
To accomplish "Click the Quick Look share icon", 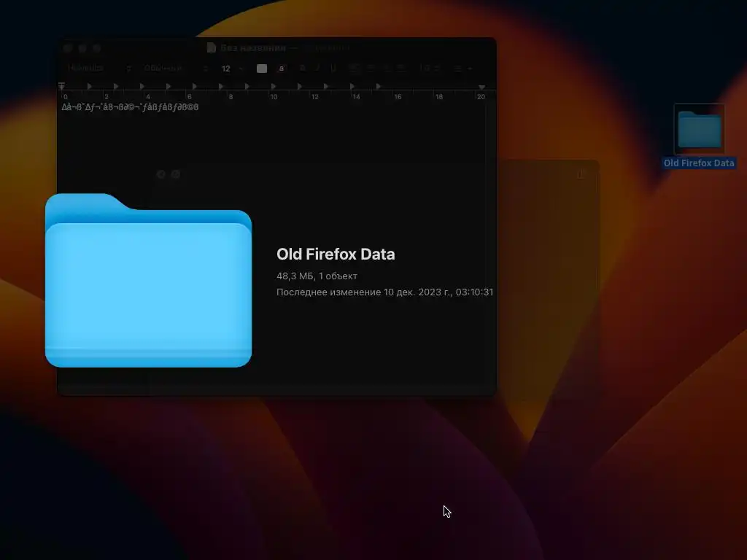I will point(580,174).
